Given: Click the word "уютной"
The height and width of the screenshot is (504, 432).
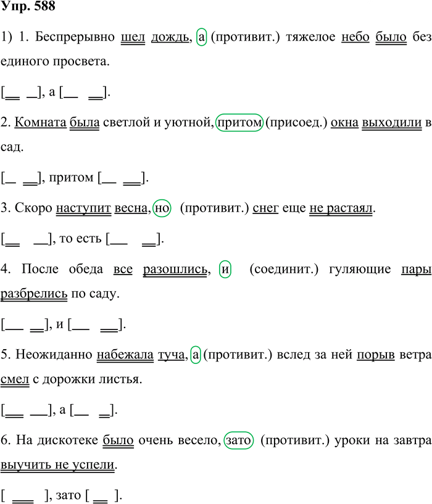Looking at the screenshot, I should [x=188, y=123].
